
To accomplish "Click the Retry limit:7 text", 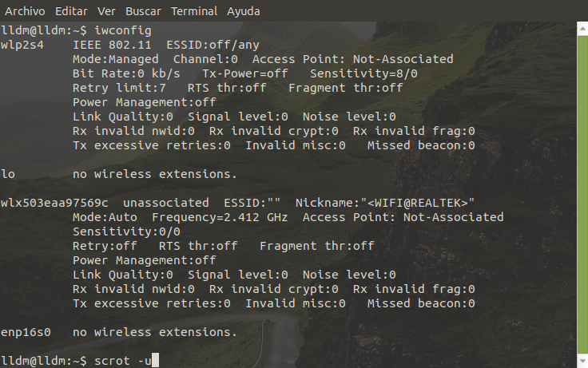I will click(119, 88).
